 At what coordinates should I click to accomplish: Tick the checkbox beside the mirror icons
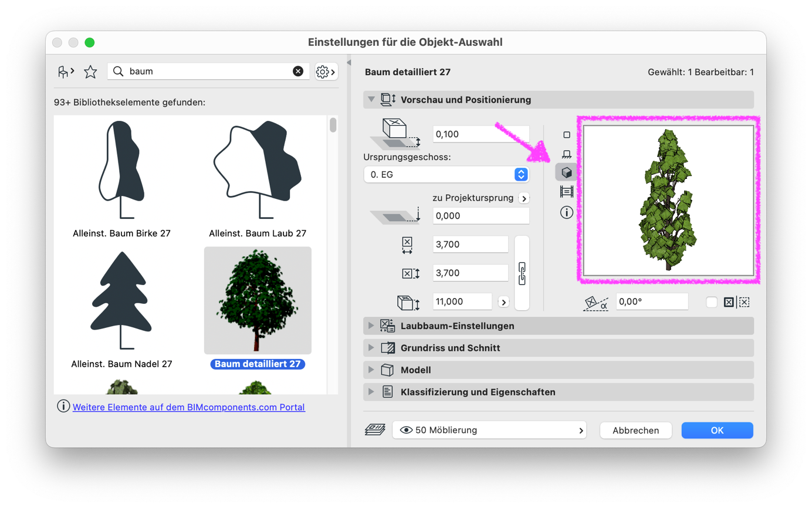point(712,302)
